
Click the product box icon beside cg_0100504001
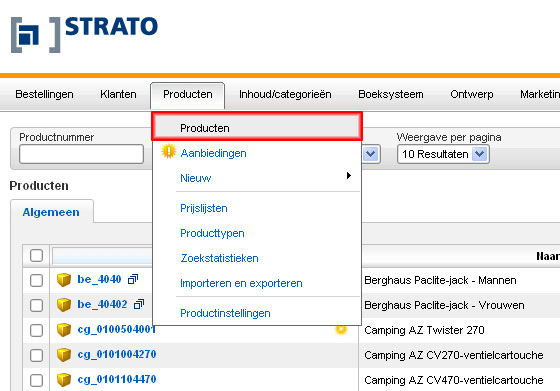pyautogui.click(x=64, y=330)
